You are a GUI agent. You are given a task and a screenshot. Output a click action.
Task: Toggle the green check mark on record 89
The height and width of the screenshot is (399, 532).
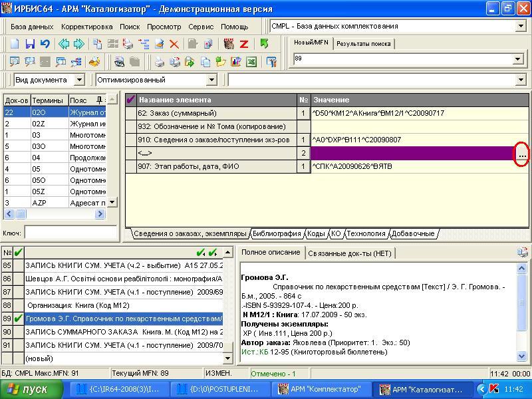18,319
